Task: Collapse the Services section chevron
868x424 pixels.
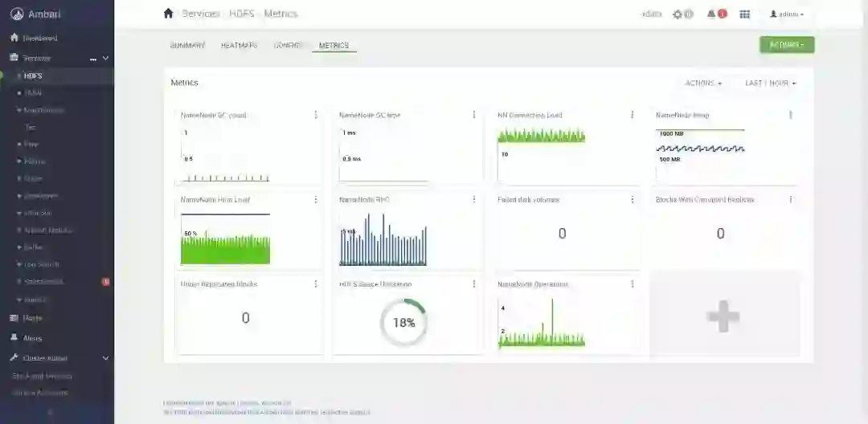Action: coord(106,58)
